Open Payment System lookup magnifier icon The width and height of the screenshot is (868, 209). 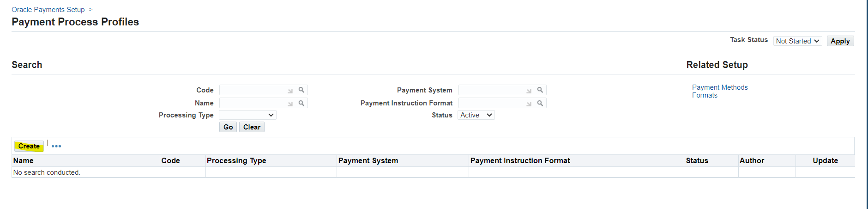(540, 90)
